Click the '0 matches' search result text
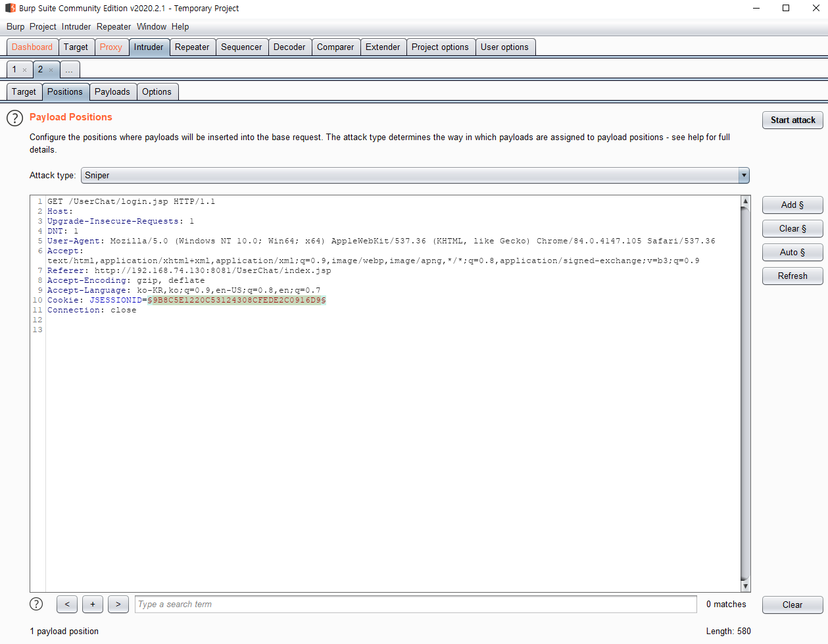 click(726, 605)
